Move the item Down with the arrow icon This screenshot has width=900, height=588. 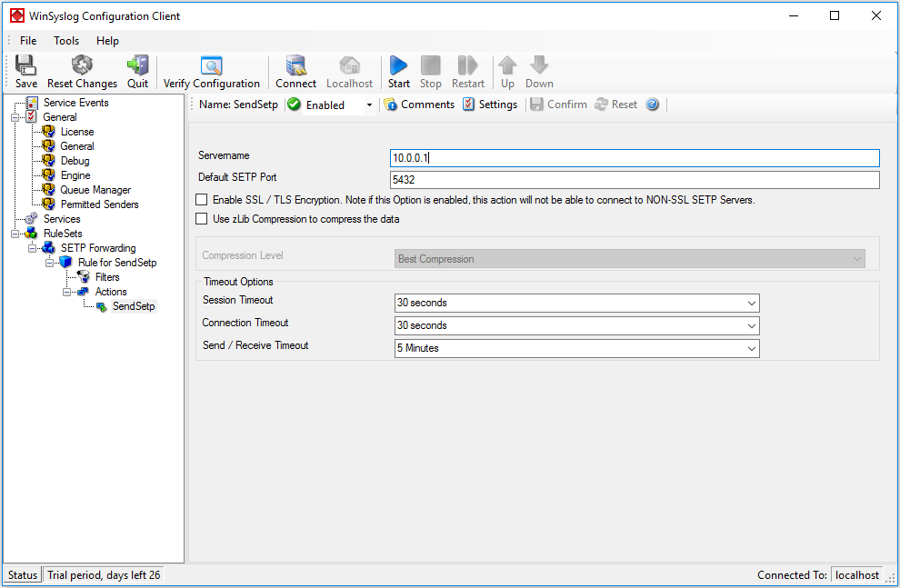point(539,73)
